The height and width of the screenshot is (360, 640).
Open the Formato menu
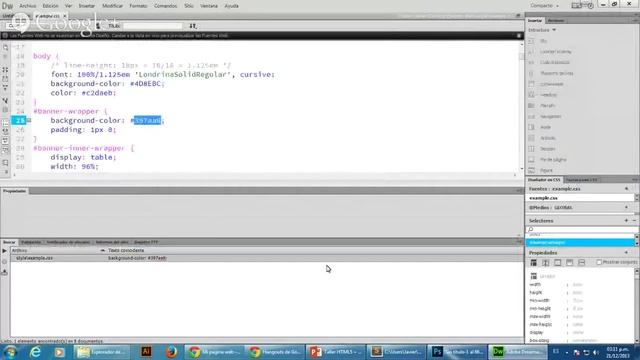138,6
